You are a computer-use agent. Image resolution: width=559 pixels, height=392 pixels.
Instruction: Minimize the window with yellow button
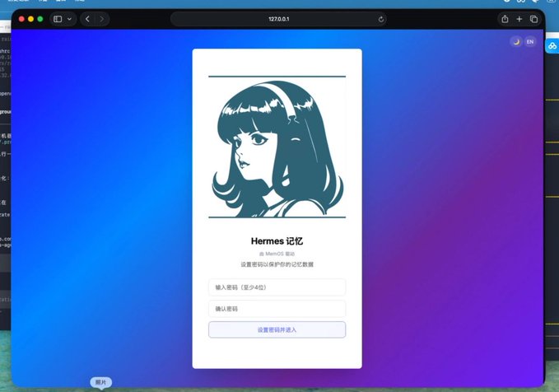(x=31, y=19)
